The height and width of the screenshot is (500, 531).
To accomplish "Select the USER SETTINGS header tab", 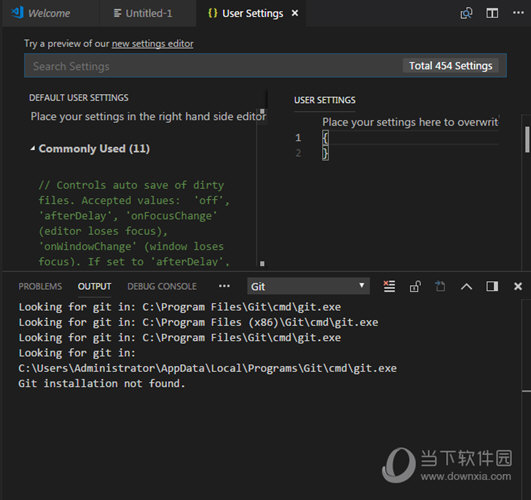I will pos(325,100).
